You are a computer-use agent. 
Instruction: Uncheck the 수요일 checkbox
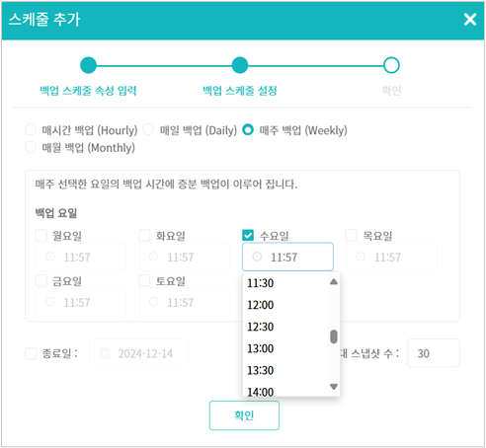(x=248, y=235)
